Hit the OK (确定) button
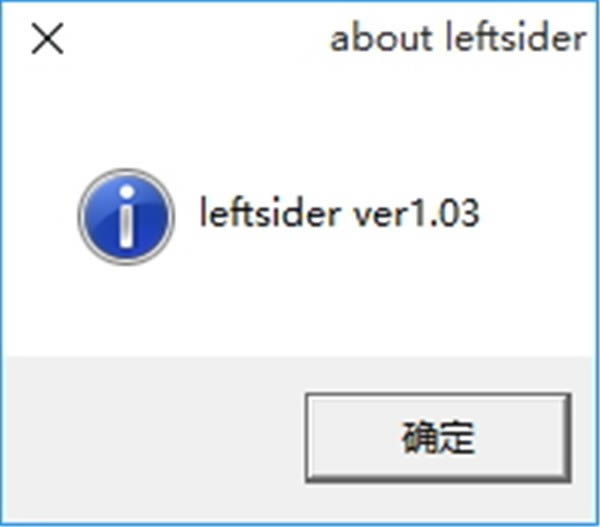 (438, 437)
